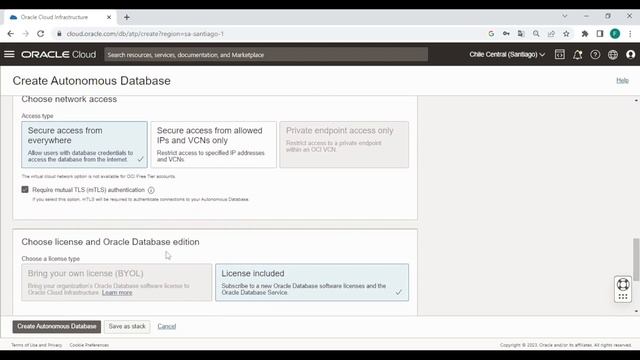640x360 pixels.
Task: Click browser forward arrow
Action: [25, 34]
